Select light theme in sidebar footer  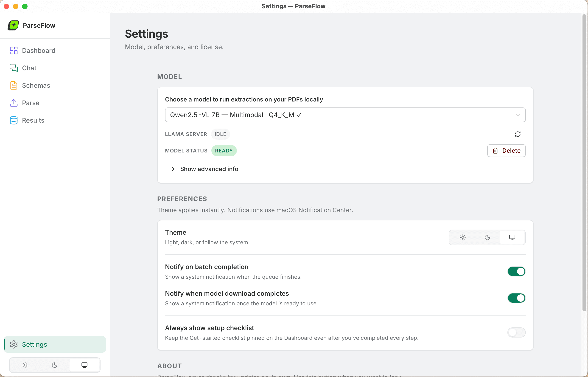[25, 365]
